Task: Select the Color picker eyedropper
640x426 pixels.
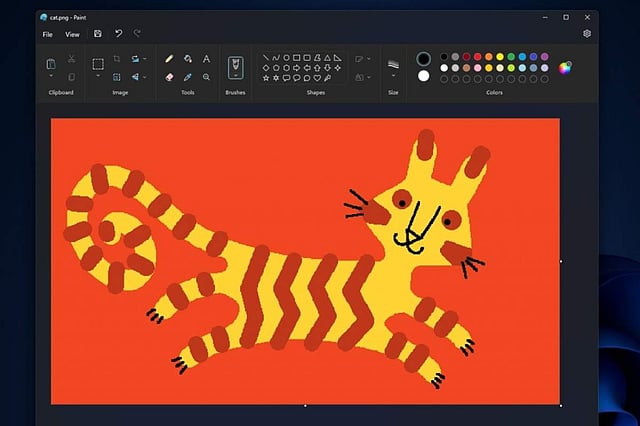Action: [x=187, y=76]
